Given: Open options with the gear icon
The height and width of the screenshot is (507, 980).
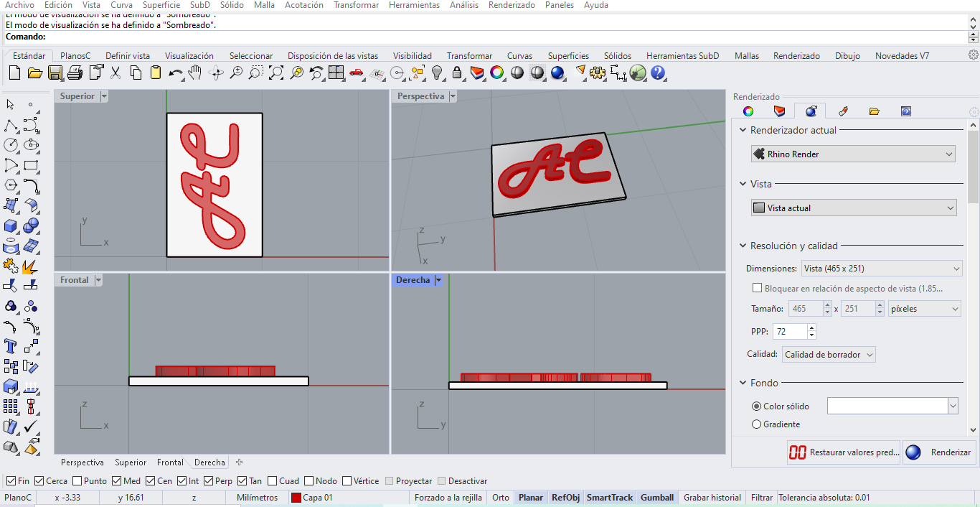Looking at the screenshot, I should 598,73.
